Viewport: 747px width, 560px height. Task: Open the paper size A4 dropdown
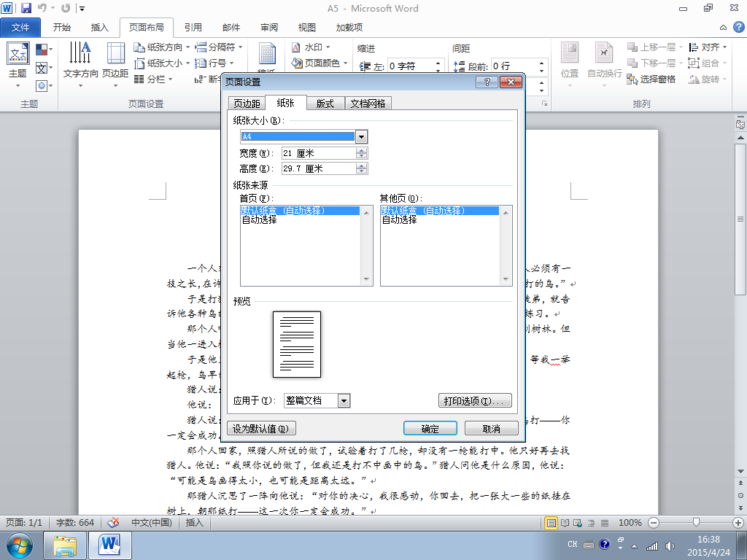(362, 136)
